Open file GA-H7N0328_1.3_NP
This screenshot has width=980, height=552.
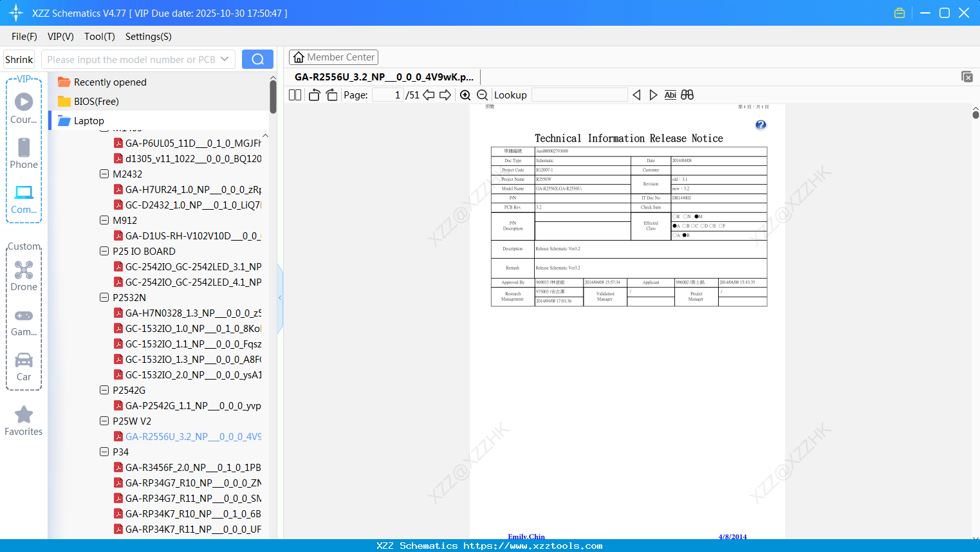click(x=187, y=313)
